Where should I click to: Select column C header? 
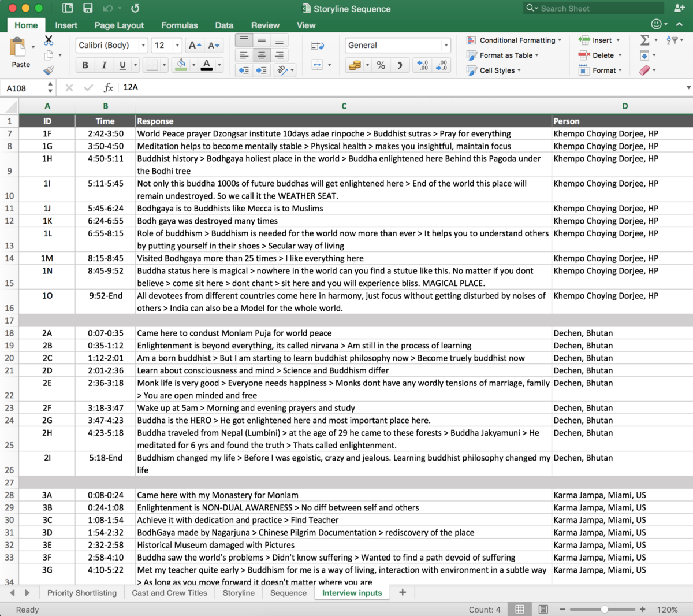click(x=344, y=106)
